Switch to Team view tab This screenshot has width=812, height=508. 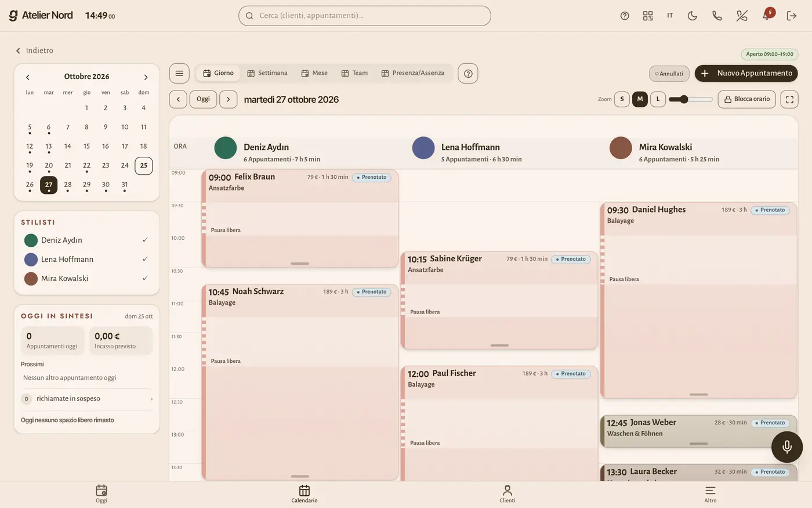(354, 73)
